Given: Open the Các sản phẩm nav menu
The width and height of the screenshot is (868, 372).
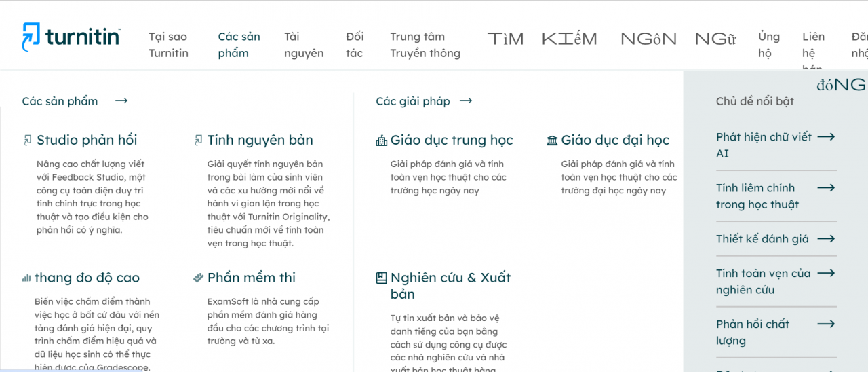Looking at the screenshot, I should 239,45.
